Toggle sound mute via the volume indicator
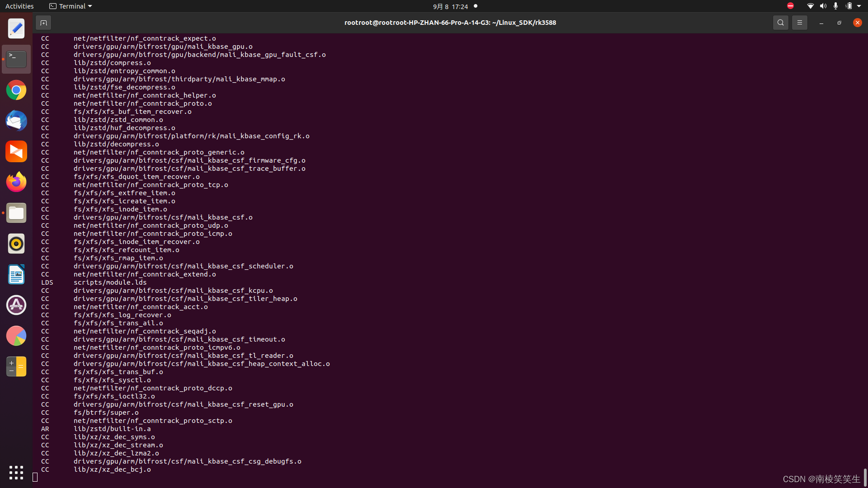The width and height of the screenshot is (868, 488). (x=823, y=6)
